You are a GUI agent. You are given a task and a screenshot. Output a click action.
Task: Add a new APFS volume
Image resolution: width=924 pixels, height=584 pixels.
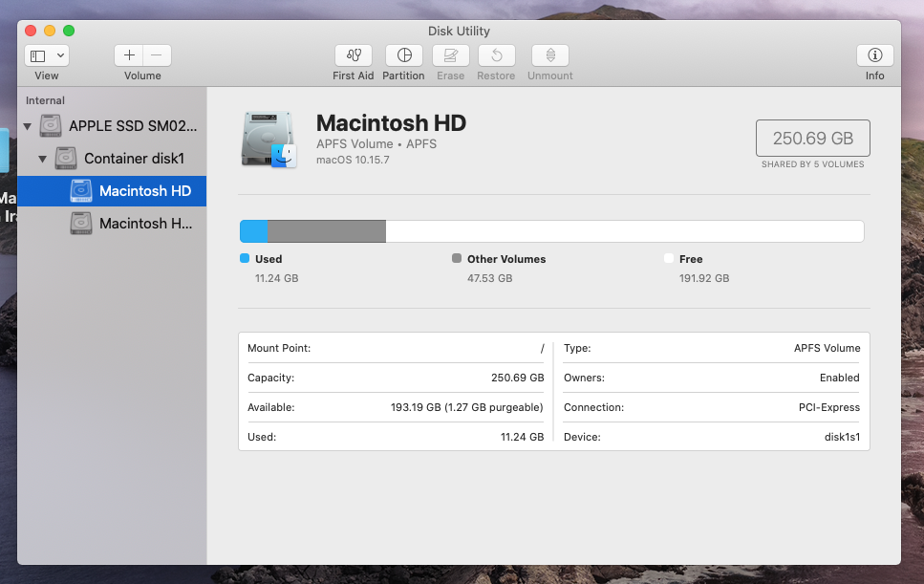[x=130, y=54]
